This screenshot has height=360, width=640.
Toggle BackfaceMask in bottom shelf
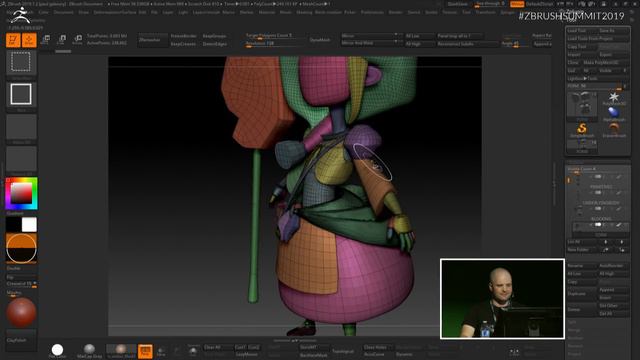(x=313, y=355)
